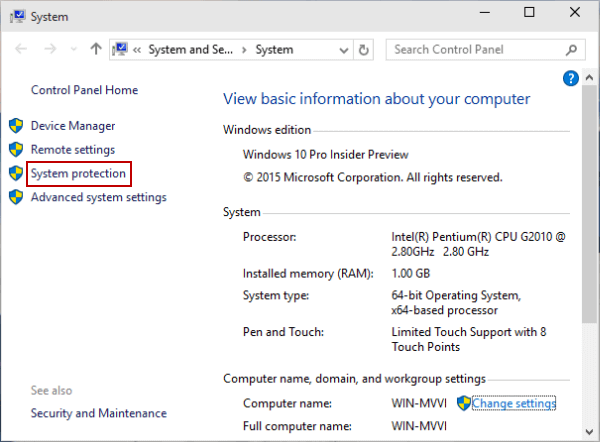Click '64-bit Operating System' value
600x442 pixels.
click(x=456, y=295)
